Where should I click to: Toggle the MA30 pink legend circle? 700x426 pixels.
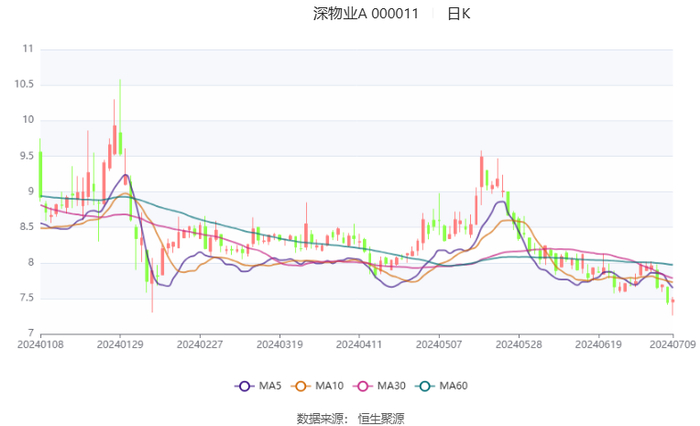tap(363, 386)
